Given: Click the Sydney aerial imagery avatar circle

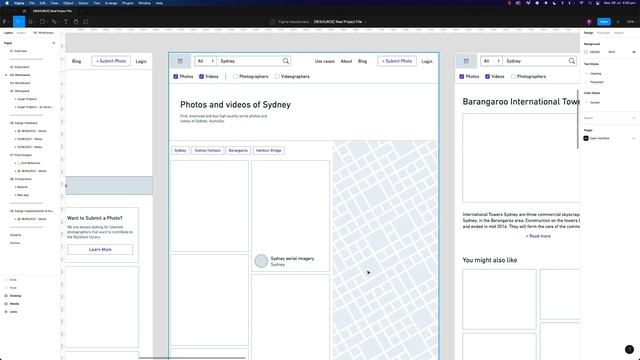Looking at the screenshot, I should coord(261,261).
